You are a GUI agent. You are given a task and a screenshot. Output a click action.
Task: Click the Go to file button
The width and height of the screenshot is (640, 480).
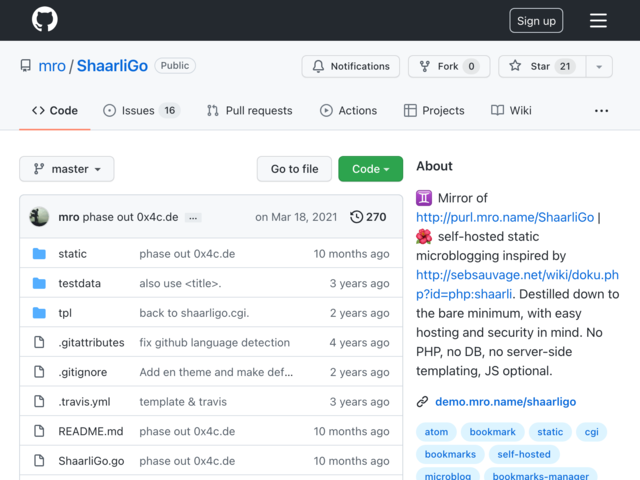[x=294, y=169]
